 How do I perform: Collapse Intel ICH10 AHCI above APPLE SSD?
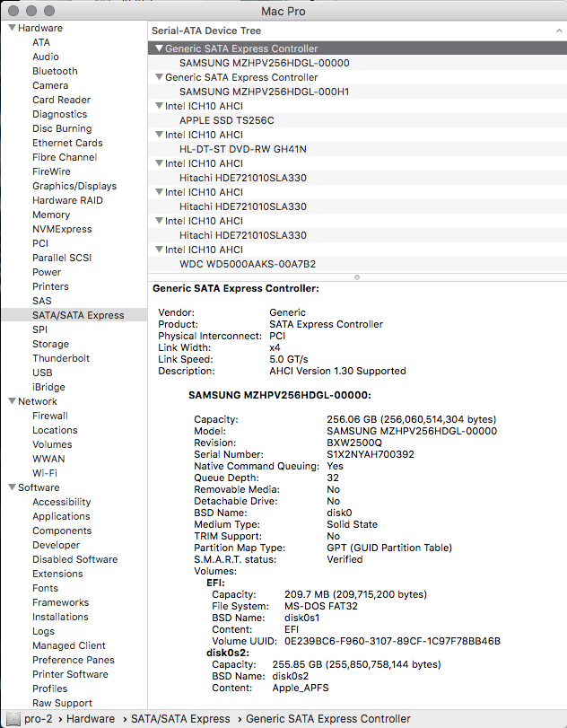[x=159, y=106]
